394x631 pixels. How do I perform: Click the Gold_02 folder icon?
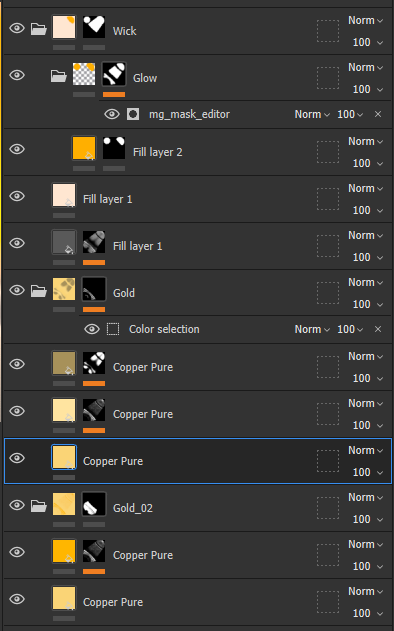click(39, 506)
